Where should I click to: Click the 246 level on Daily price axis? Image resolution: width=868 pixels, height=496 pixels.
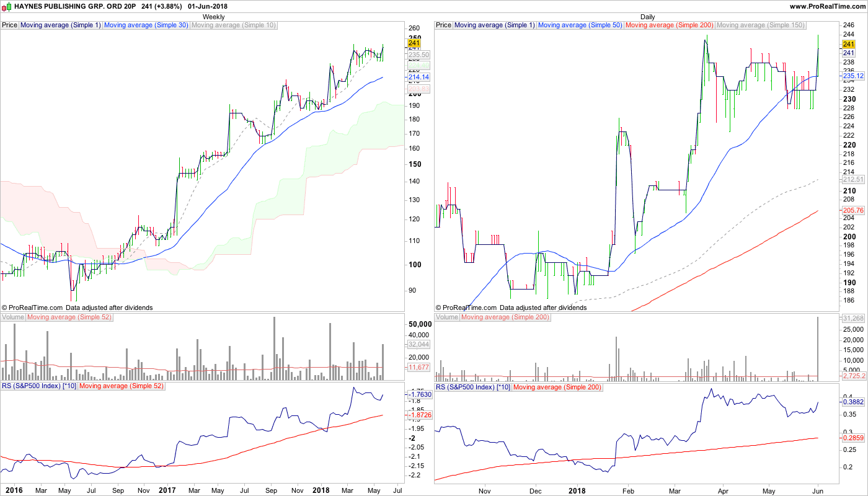coord(849,25)
